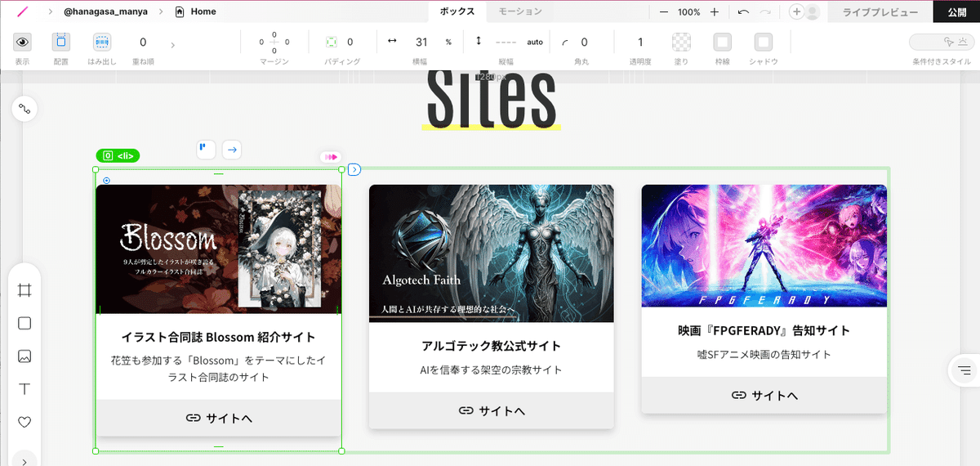Toggle the 条件付きスタイル conditional style switch
Image resolution: width=980 pixels, height=466 pixels.
[x=942, y=42]
